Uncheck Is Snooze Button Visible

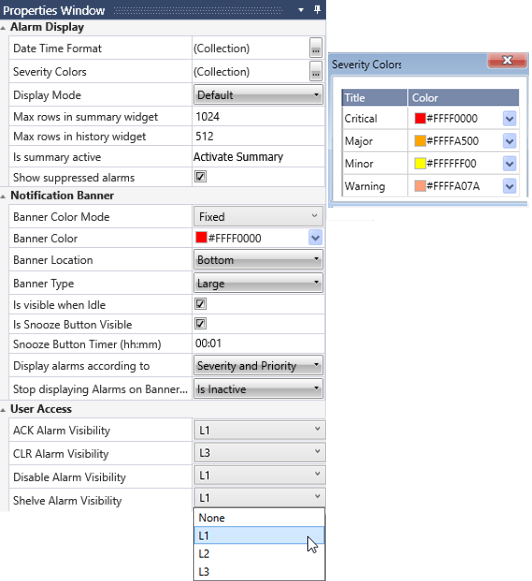[x=200, y=324]
